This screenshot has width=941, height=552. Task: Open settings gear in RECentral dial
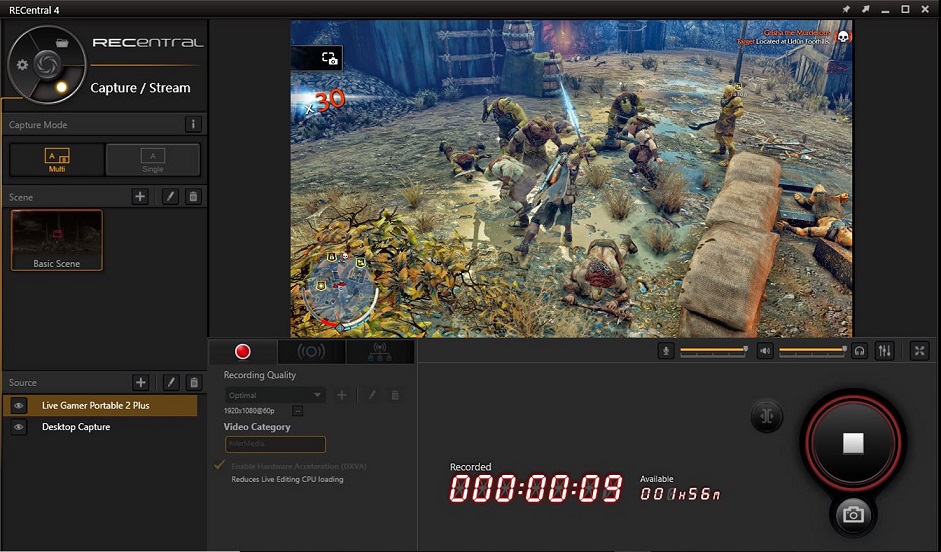[22, 65]
